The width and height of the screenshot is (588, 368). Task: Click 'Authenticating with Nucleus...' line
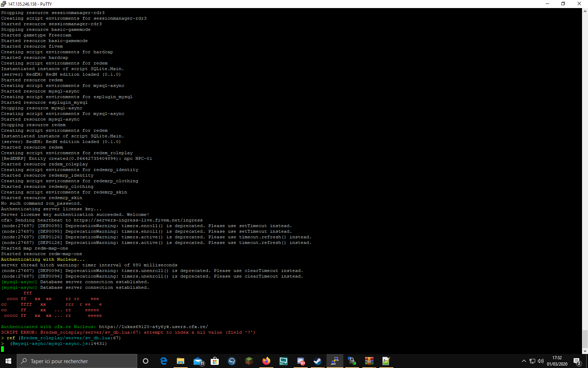point(43,259)
